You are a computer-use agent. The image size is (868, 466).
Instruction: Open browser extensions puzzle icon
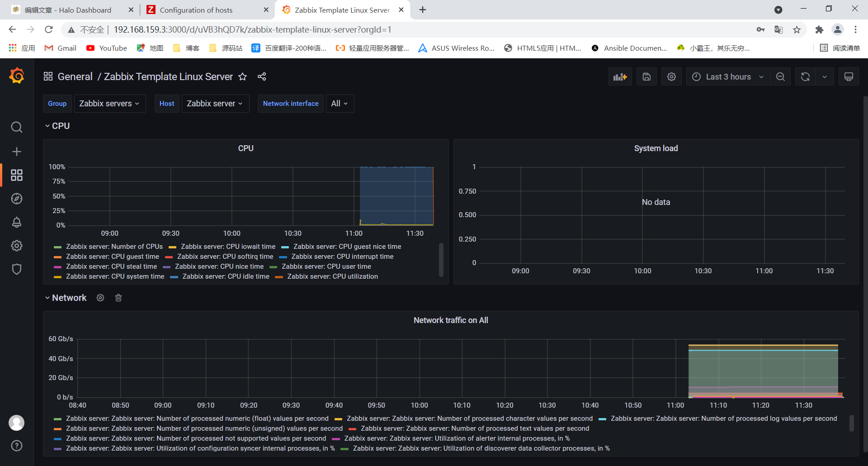pos(819,30)
